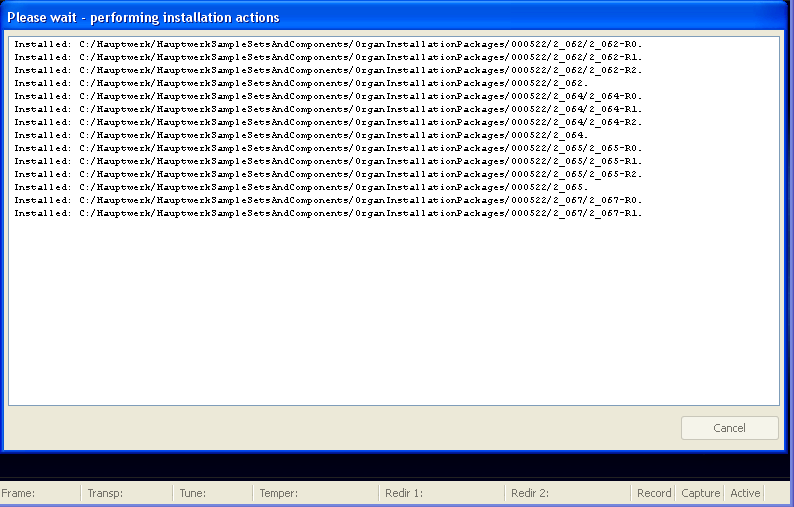Click the Transp status bar field
The height and width of the screenshot is (507, 794).
coord(127,493)
